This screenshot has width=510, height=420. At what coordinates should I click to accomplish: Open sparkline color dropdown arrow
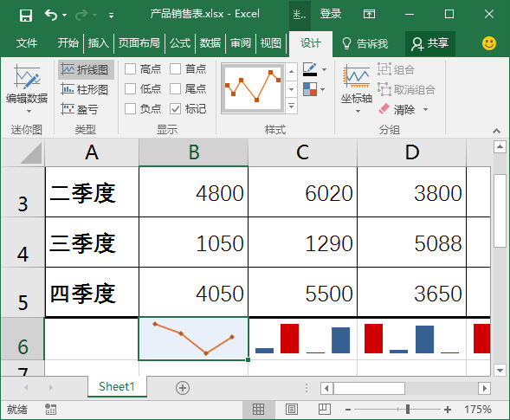click(x=324, y=69)
